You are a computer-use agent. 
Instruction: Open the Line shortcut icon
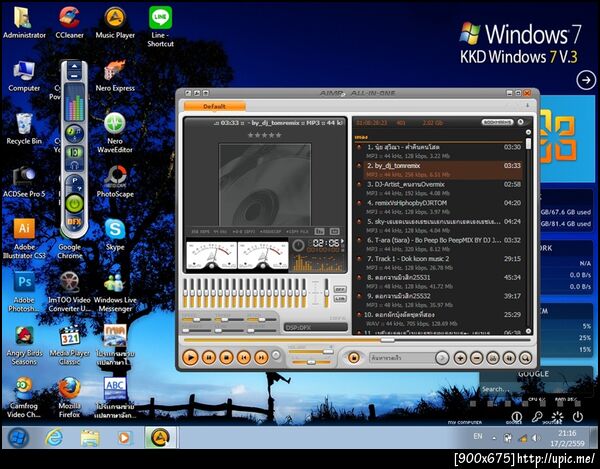point(160,27)
